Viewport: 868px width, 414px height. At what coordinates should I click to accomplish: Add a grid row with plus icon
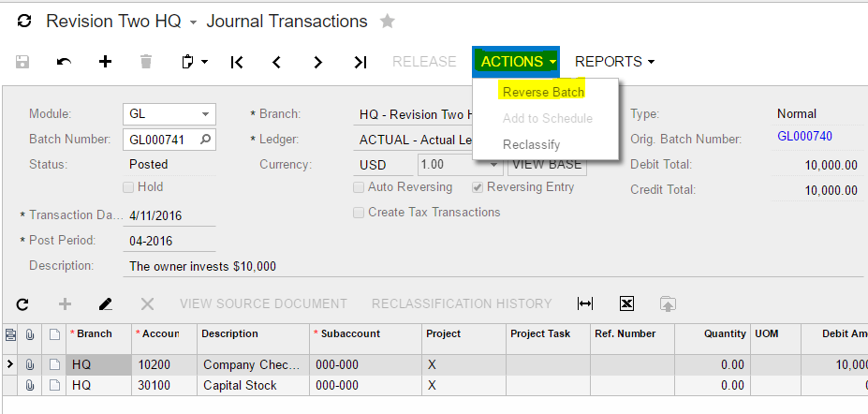pos(65,303)
